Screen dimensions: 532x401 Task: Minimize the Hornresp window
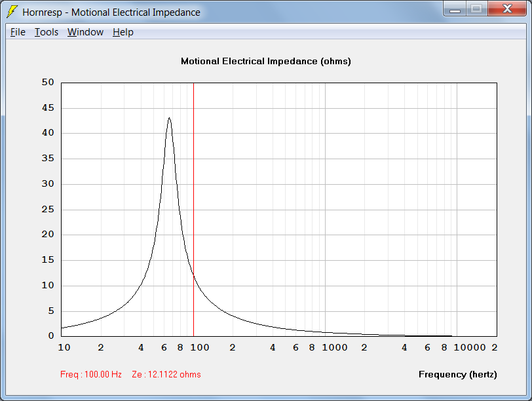coord(455,9)
